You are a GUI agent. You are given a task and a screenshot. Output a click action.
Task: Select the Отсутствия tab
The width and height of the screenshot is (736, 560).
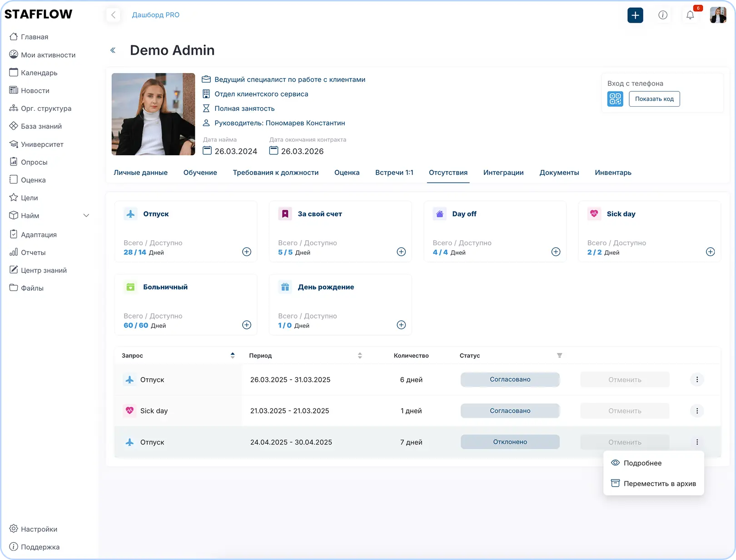pyautogui.click(x=448, y=173)
